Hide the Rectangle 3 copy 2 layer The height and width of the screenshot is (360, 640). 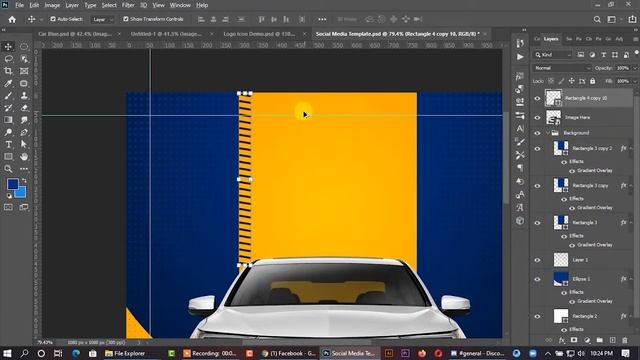pos(538,149)
